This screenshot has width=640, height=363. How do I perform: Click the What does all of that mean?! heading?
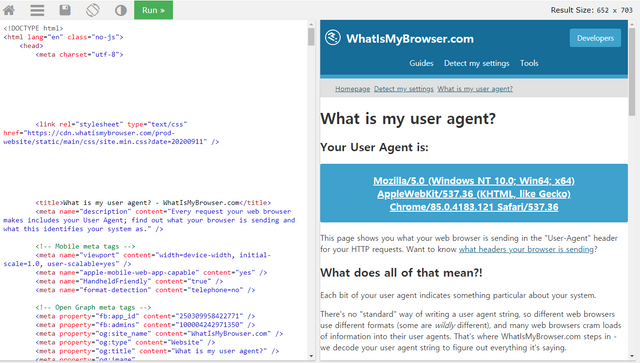click(401, 273)
